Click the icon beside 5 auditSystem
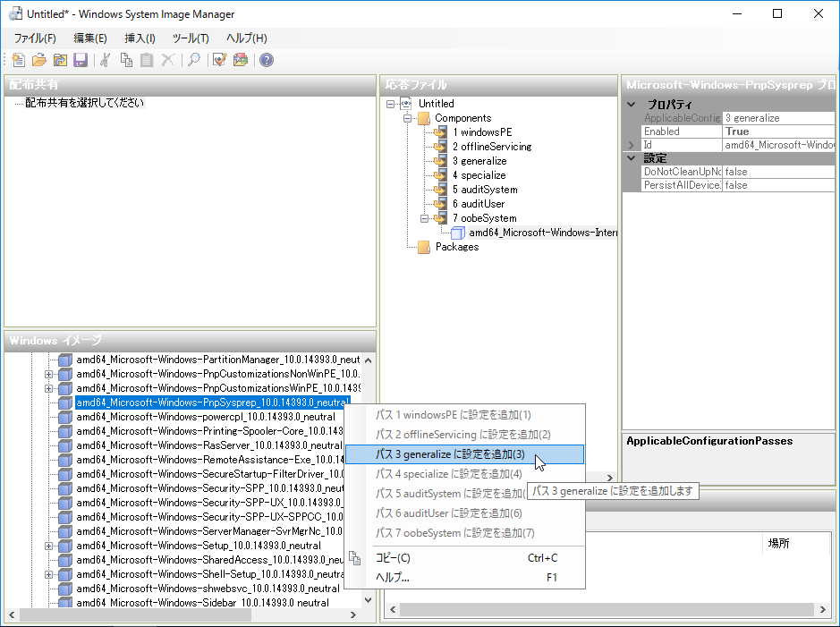This screenshot has height=627, width=840. 440,190
